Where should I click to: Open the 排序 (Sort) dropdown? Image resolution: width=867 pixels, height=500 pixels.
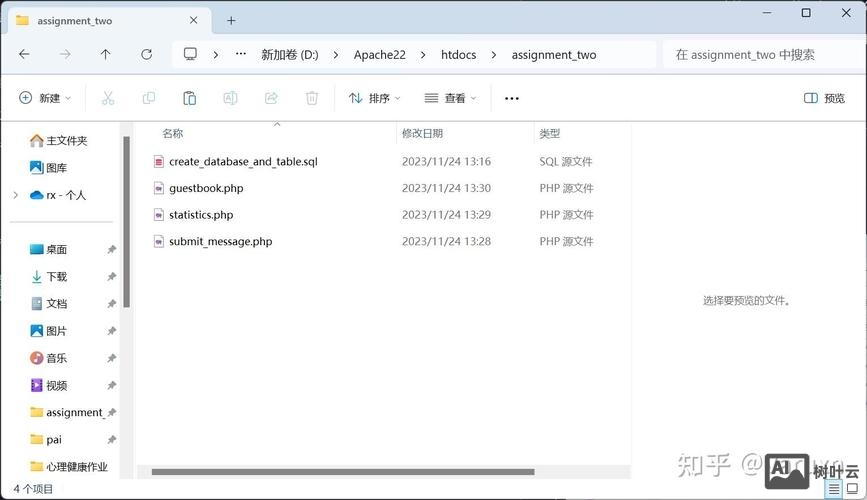click(x=374, y=98)
